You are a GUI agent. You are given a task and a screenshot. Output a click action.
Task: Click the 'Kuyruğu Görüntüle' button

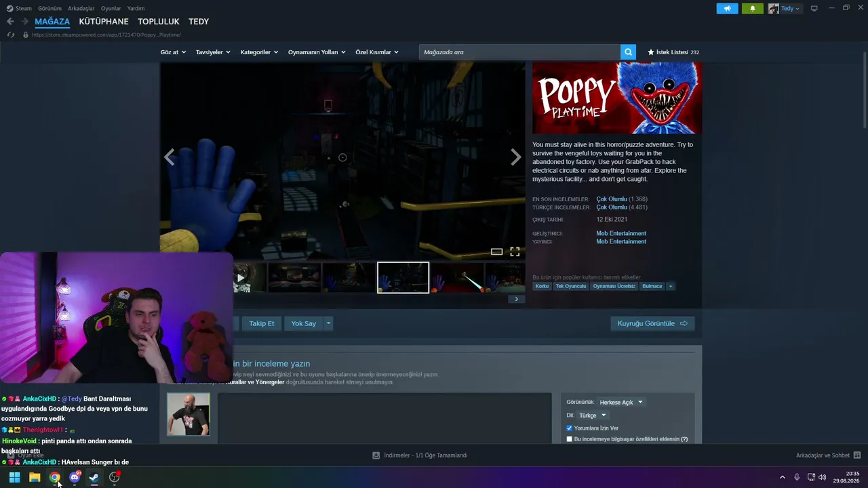click(652, 323)
